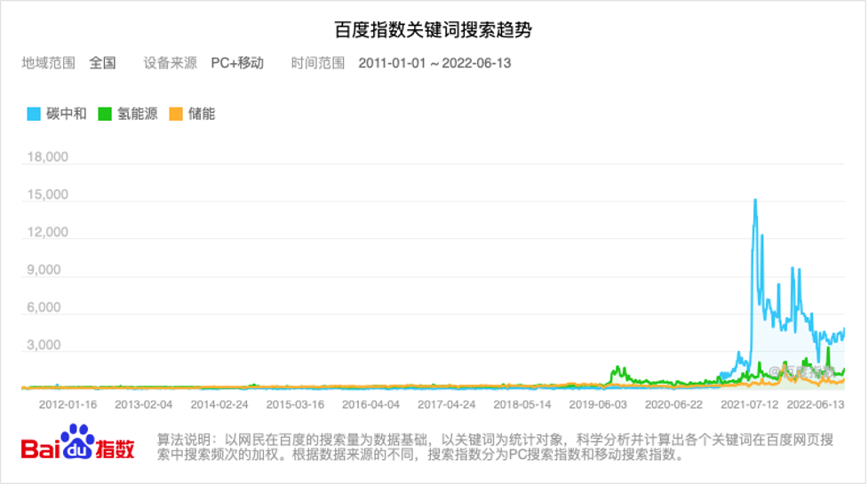This screenshot has width=868, height=484.
Task: Click the 18,000 y-axis label
Action: (48, 157)
